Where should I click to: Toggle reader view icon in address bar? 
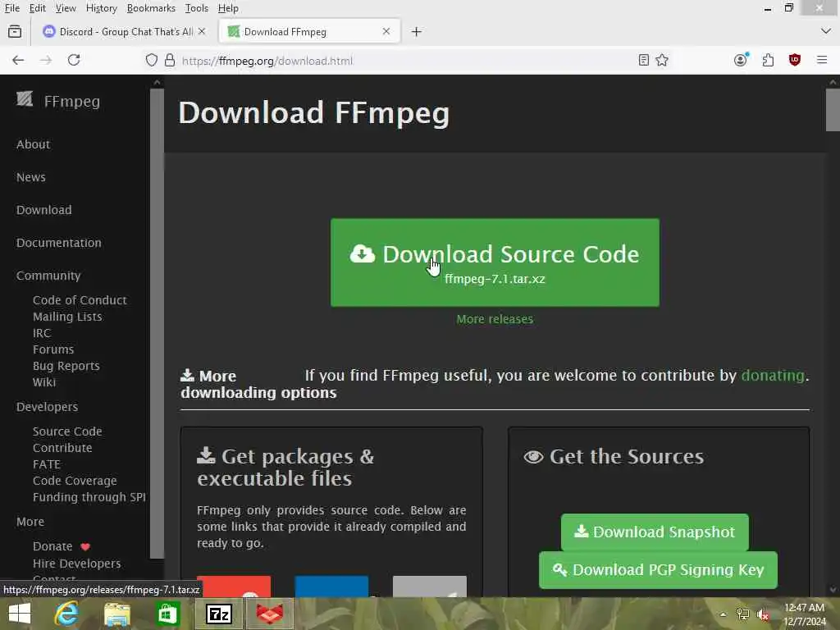tap(644, 60)
